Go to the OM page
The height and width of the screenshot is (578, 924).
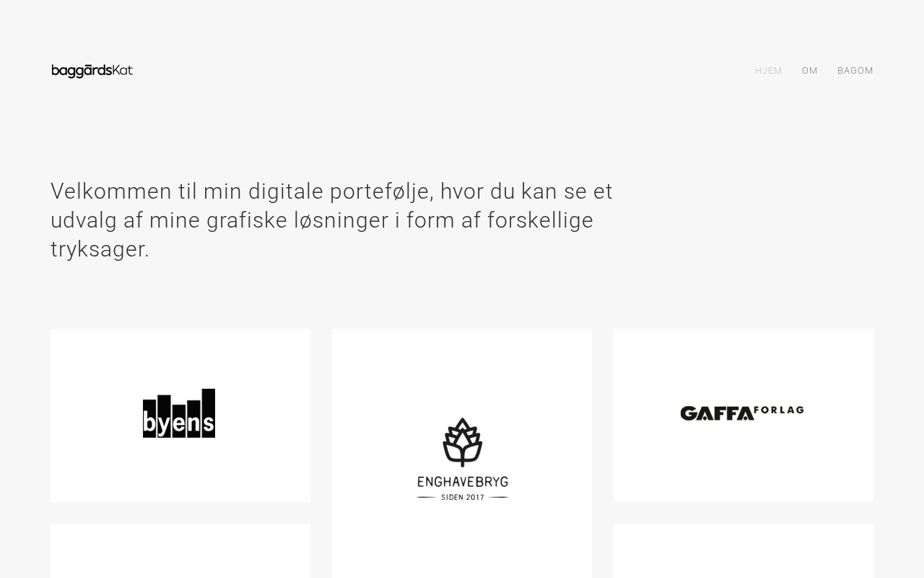pyautogui.click(x=810, y=71)
